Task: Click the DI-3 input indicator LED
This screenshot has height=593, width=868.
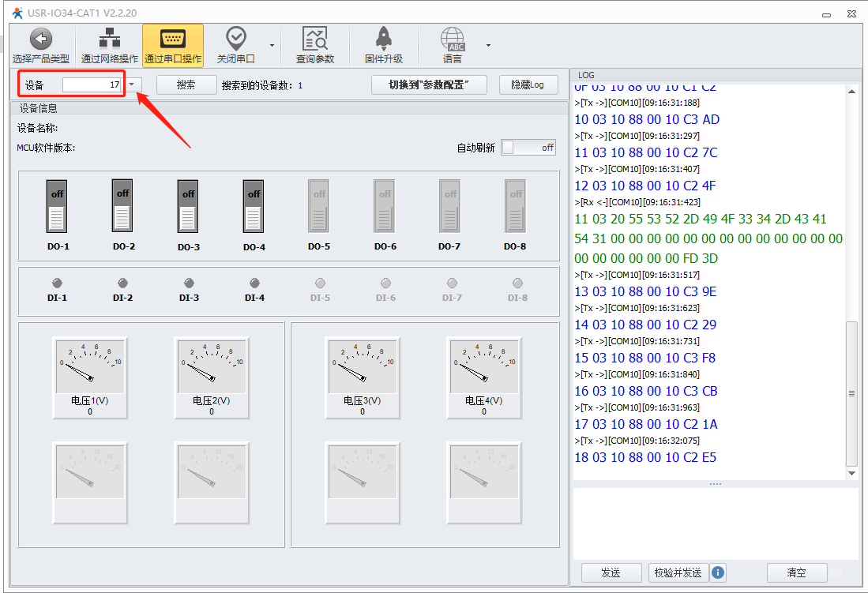Action: click(x=189, y=283)
